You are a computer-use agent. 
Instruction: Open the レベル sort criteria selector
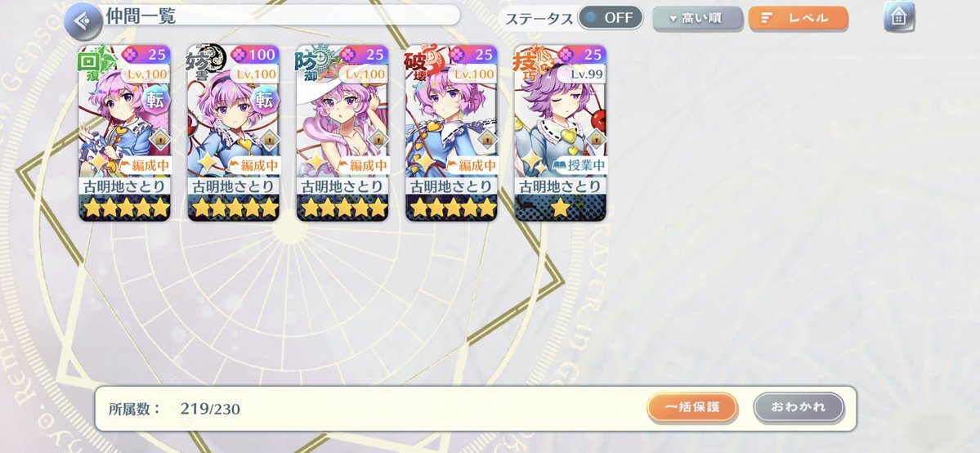click(x=798, y=19)
